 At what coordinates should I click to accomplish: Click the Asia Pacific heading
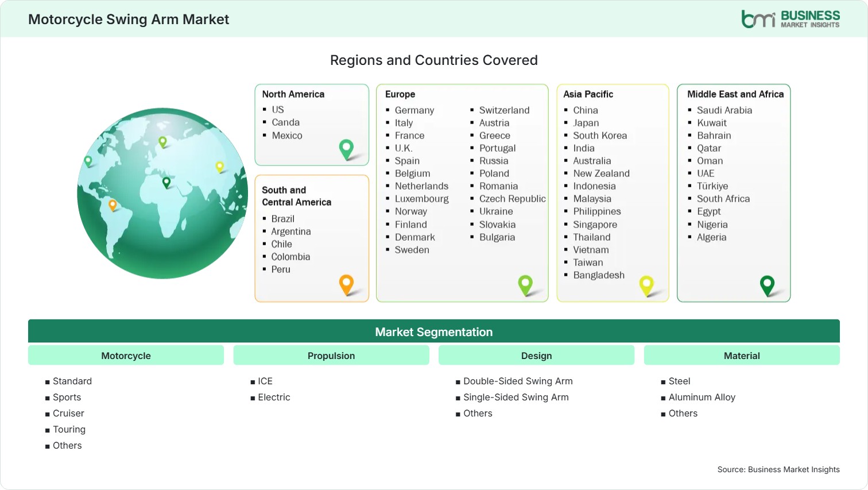[588, 94]
